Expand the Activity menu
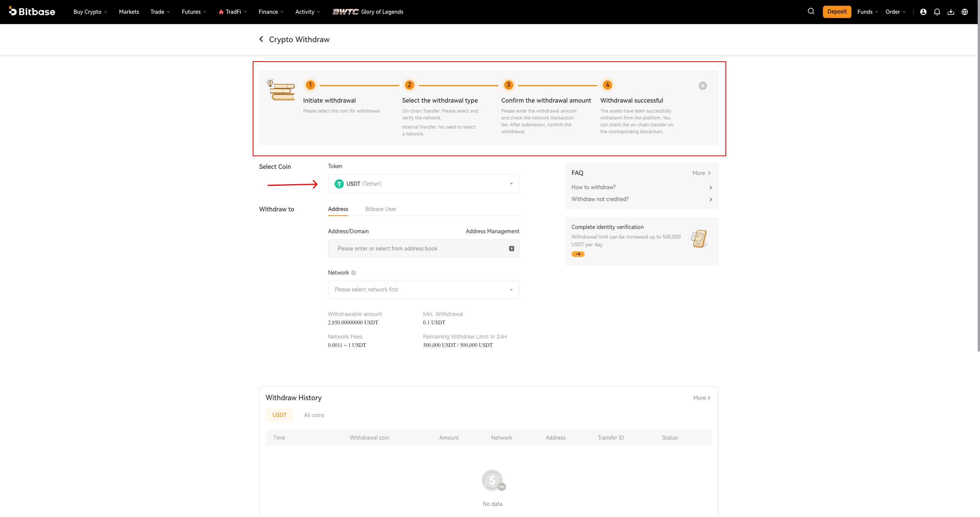 coord(308,12)
